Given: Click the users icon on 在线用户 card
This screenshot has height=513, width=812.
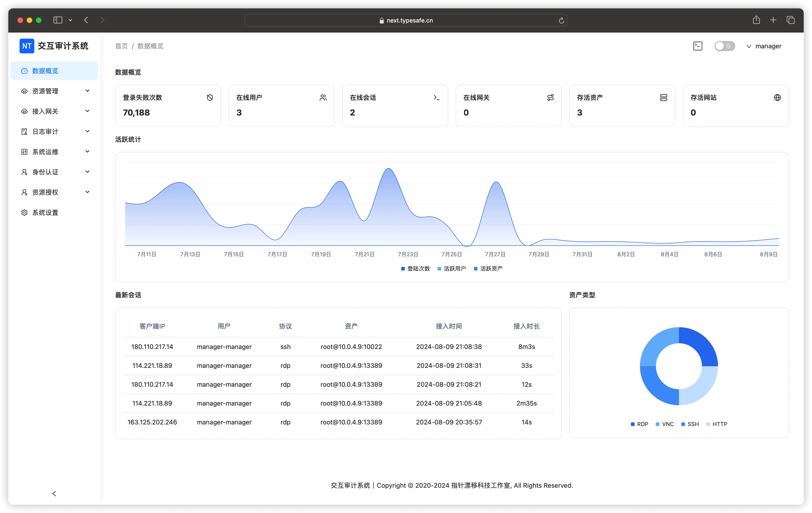Looking at the screenshot, I should (x=323, y=98).
